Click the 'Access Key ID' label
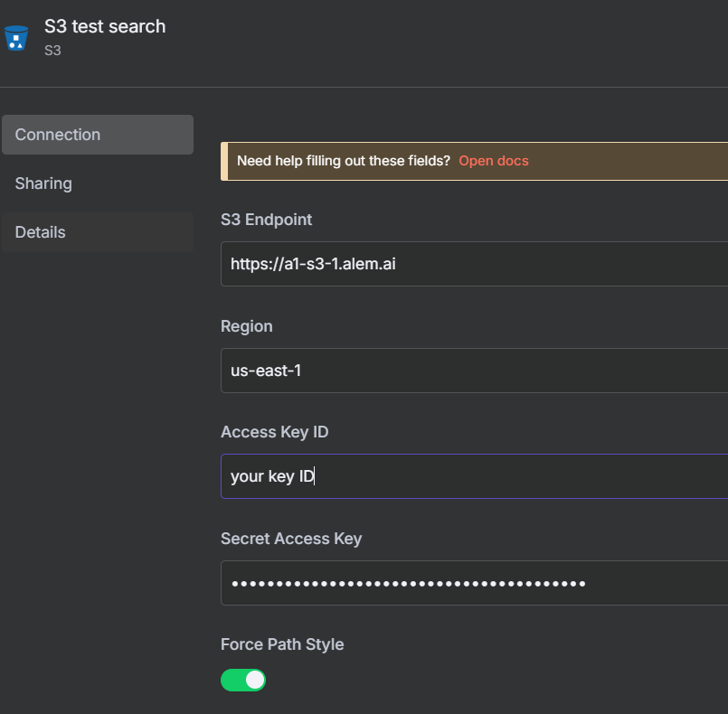728x714 pixels. [x=274, y=432]
